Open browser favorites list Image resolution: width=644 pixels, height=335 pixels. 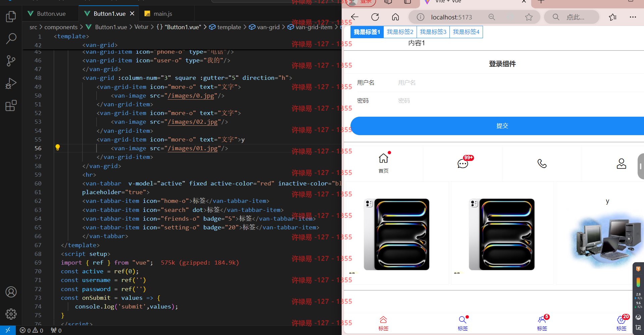pyautogui.click(x=613, y=17)
